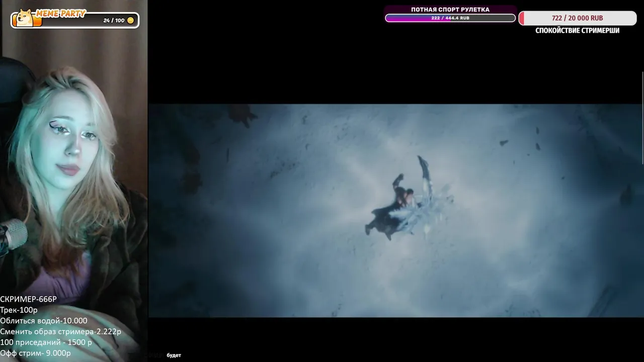The width and height of the screenshot is (644, 362).
Task: Click the 722 / 20 000 RUB goal bar
Action: (x=577, y=18)
